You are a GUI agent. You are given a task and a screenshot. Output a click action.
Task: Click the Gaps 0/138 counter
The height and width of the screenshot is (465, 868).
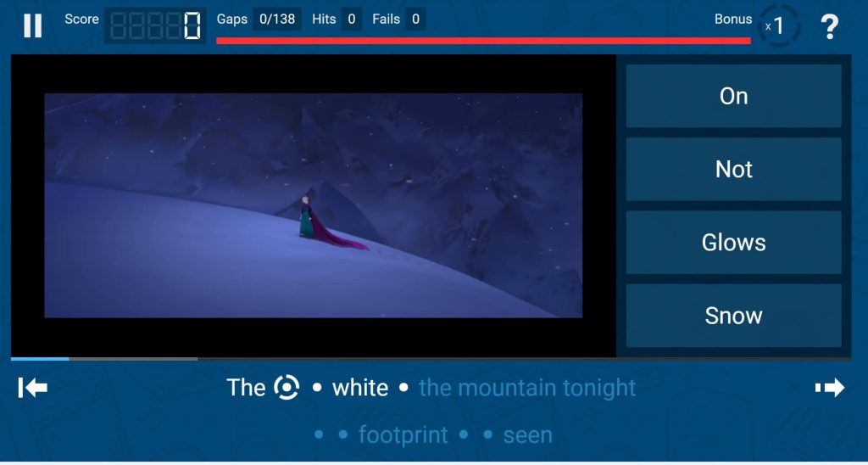(277, 20)
